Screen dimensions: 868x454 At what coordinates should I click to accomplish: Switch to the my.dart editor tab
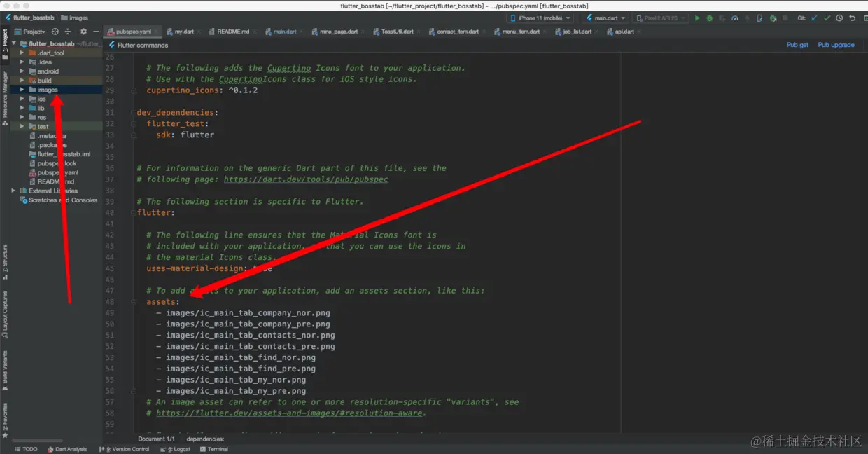(184, 32)
